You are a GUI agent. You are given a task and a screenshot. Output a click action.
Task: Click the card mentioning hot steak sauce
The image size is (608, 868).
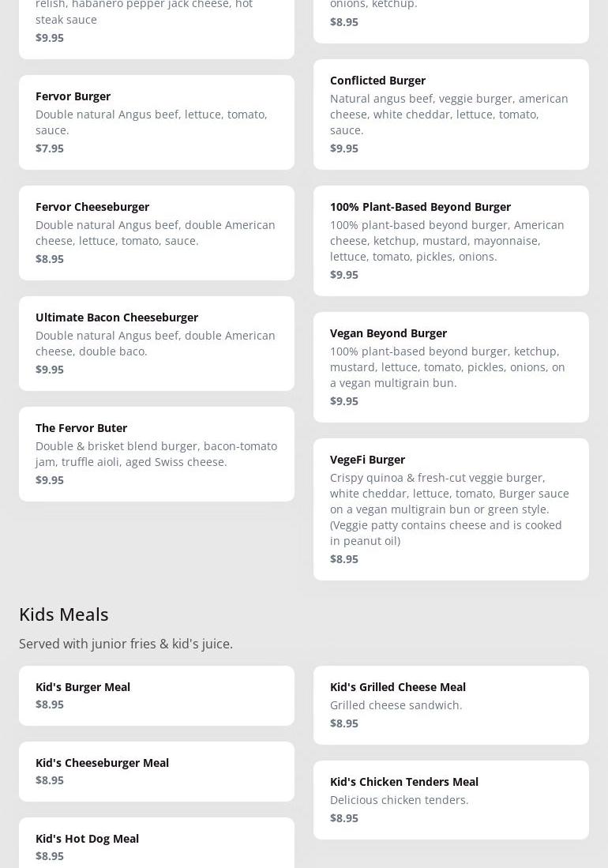156,24
